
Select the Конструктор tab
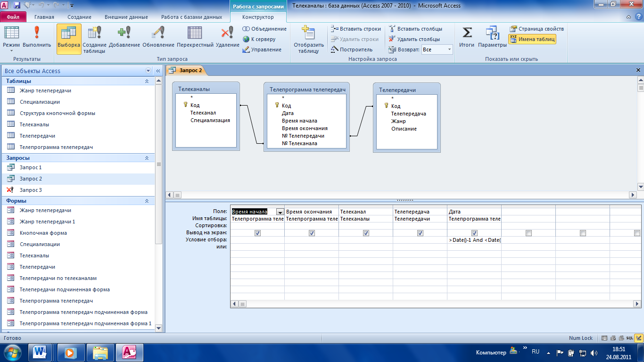tap(258, 17)
